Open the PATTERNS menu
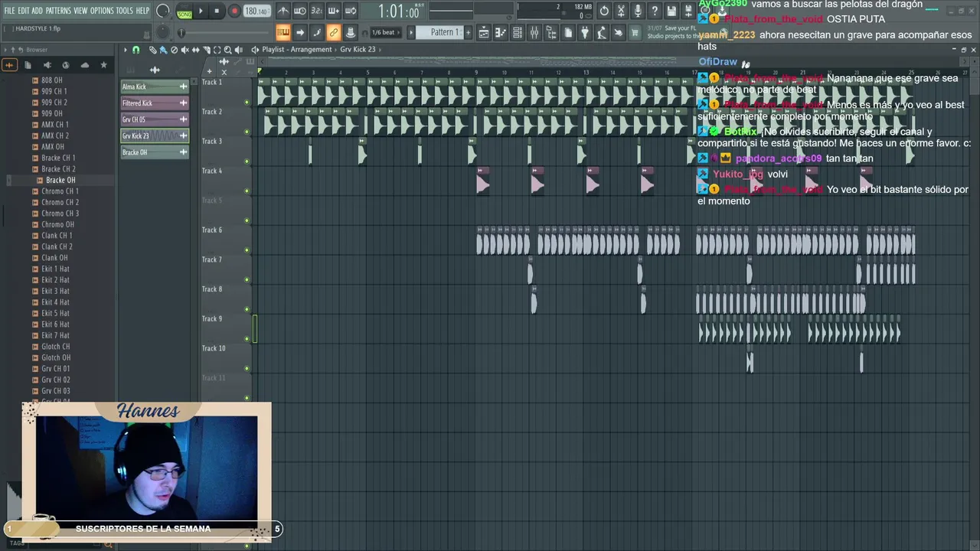 pos(58,11)
